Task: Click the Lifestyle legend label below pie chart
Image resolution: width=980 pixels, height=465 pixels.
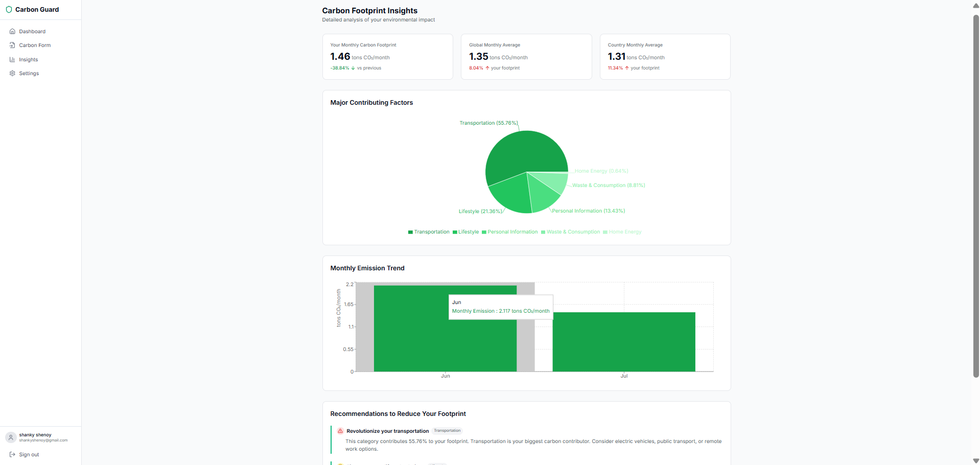Action: tap(469, 232)
